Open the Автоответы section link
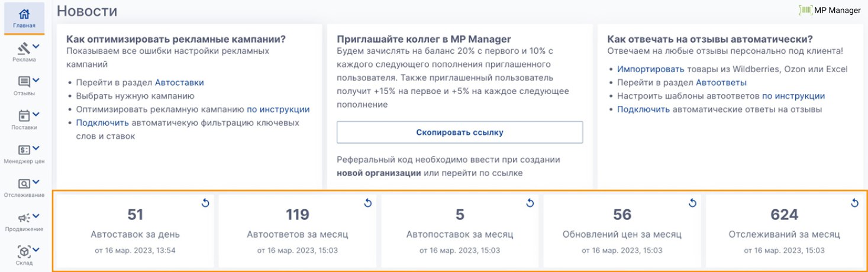868x272 pixels. [721, 83]
